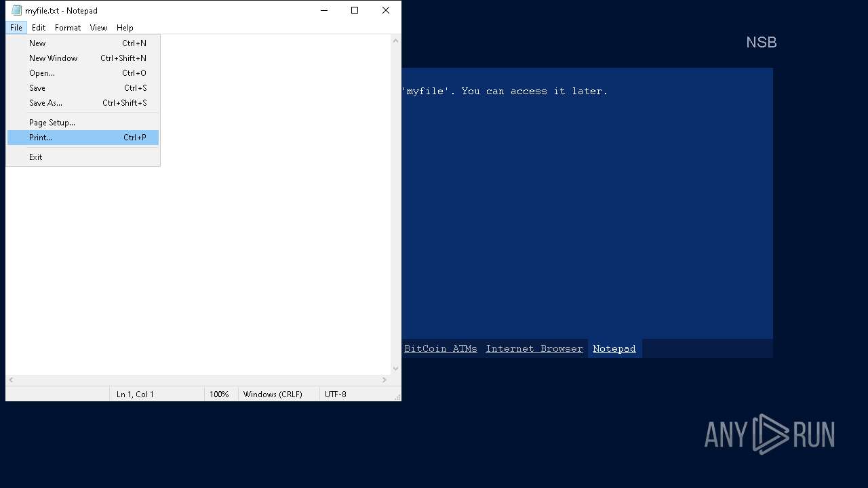
Task: Click the Notepad link in the blue panel
Action: 614,348
